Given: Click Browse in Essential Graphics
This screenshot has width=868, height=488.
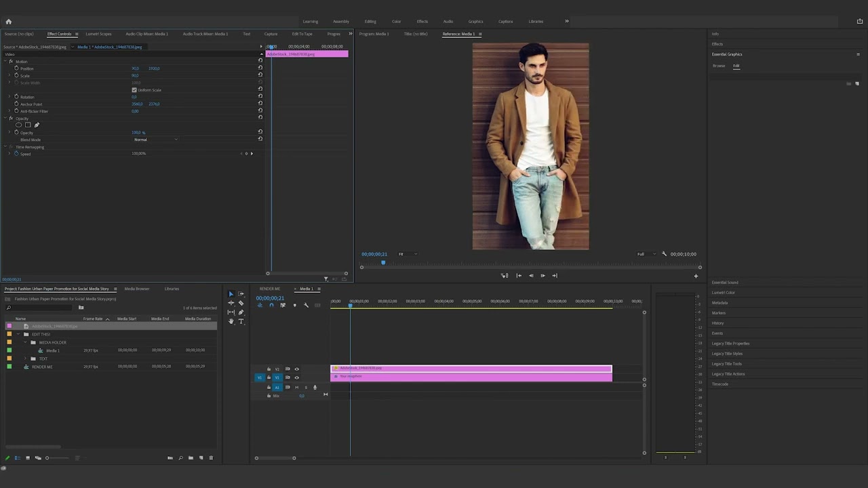Looking at the screenshot, I should coord(719,66).
